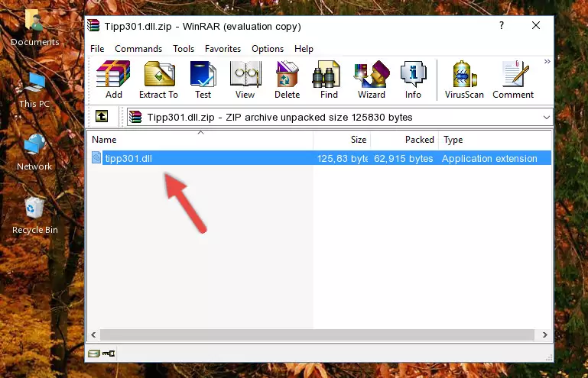The image size is (588, 378).
Task: Open the Tools menu
Action: coord(184,49)
